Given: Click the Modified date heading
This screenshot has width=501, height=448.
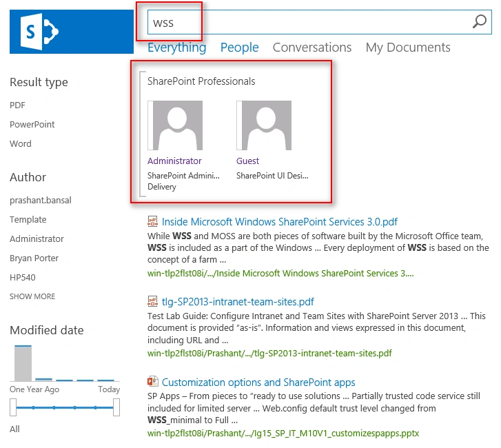Looking at the screenshot, I should (47, 330).
